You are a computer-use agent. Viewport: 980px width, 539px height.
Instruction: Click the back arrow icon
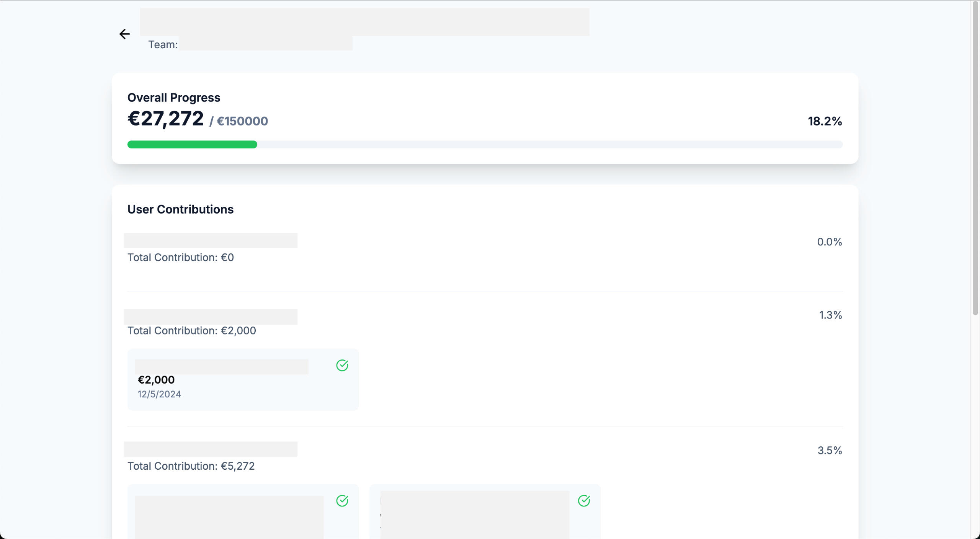pyautogui.click(x=124, y=34)
